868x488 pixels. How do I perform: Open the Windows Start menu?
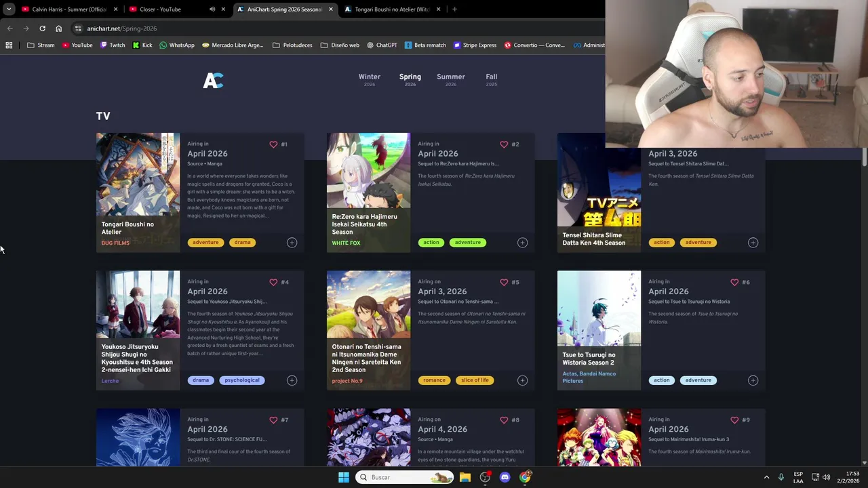click(x=344, y=477)
